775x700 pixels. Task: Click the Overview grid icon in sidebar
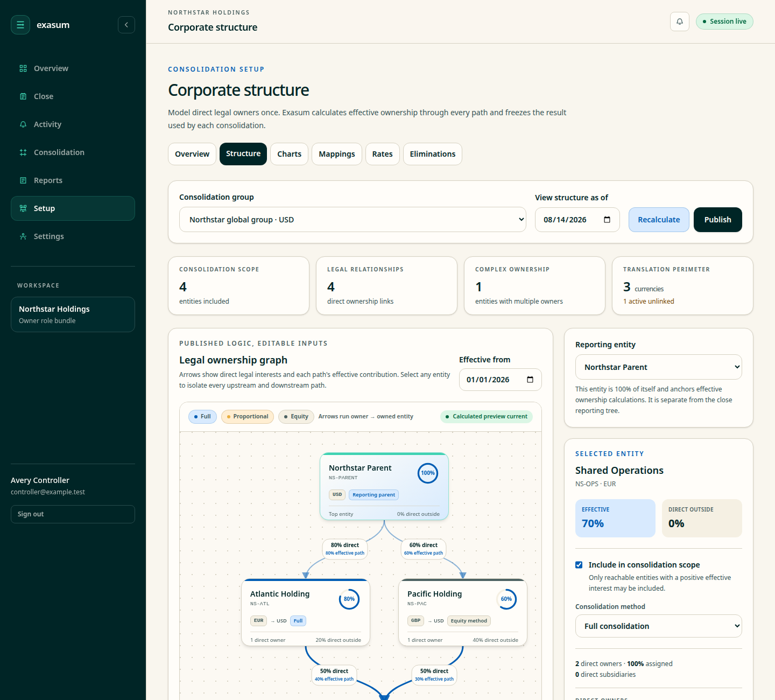(23, 68)
